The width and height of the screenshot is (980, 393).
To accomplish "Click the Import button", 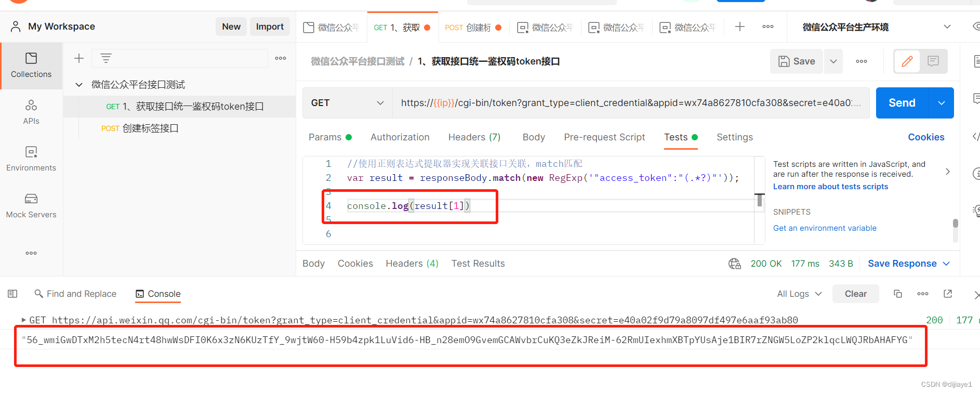I will (x=270, y=27).
